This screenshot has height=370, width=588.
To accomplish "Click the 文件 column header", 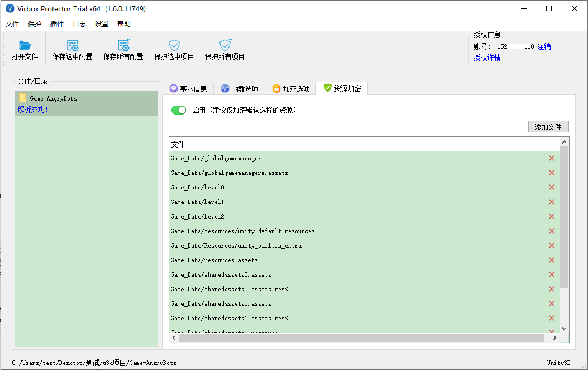I will point(356,144).
